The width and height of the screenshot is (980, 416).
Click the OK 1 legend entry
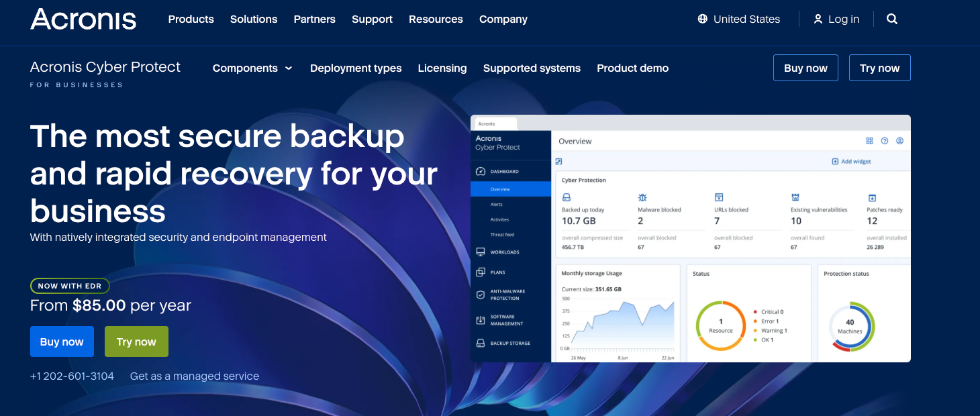pyautogui.click(x=764, y=340)
